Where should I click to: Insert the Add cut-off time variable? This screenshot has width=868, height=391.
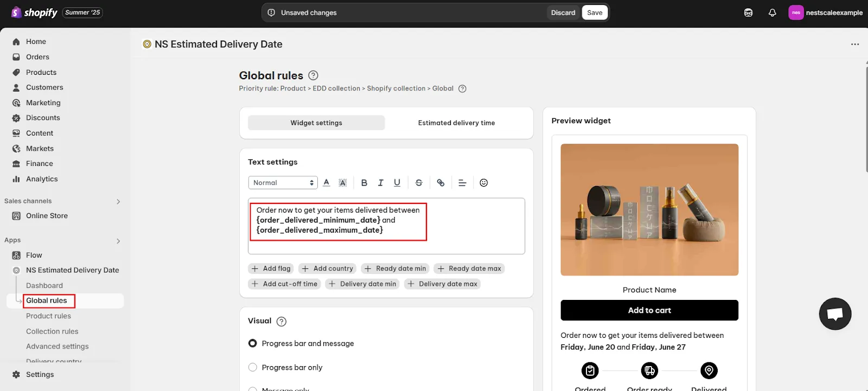[284, 284]
